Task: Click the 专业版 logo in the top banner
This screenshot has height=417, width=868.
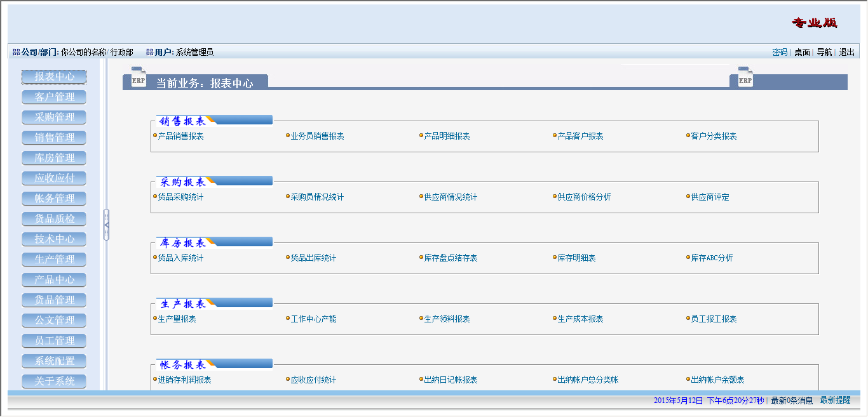Action: coord(814,23)
